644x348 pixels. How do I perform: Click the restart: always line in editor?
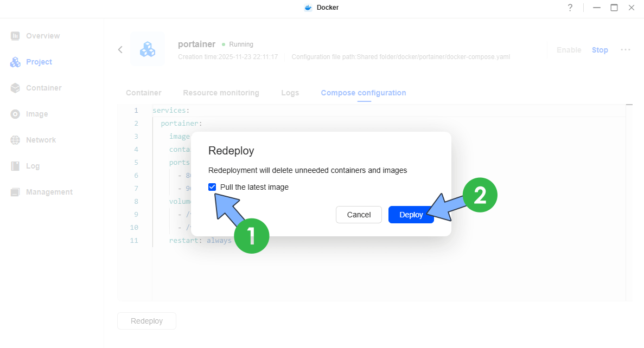pos(200,240)
